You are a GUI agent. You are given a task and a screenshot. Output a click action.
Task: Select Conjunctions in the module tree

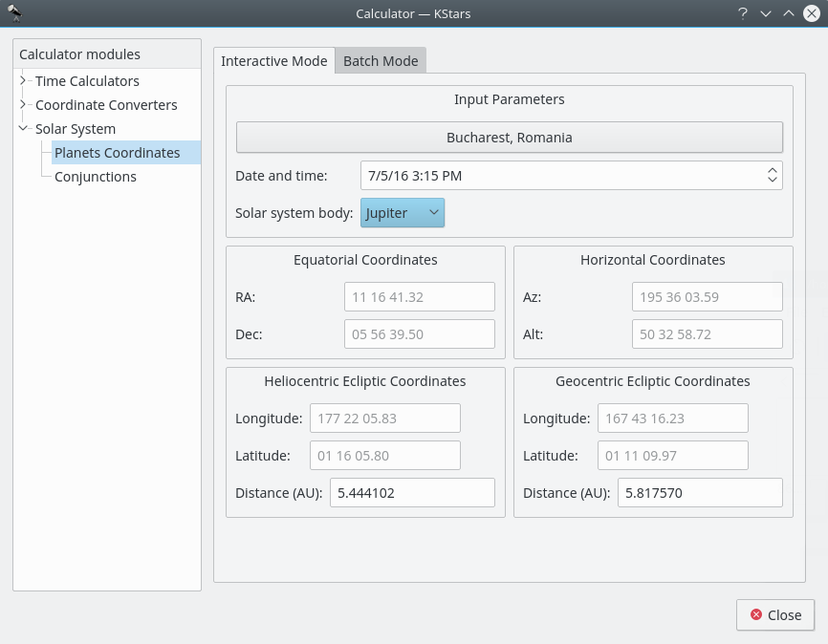[96, 177]
